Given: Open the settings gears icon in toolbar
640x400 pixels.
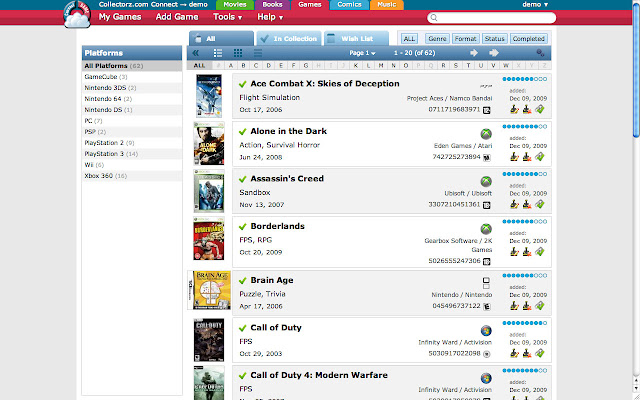Looking at the screenshot, I should click(540, 53).
